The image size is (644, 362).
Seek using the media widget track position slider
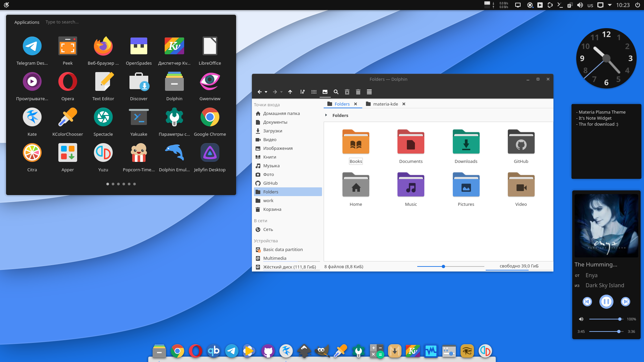coord(606,331)
